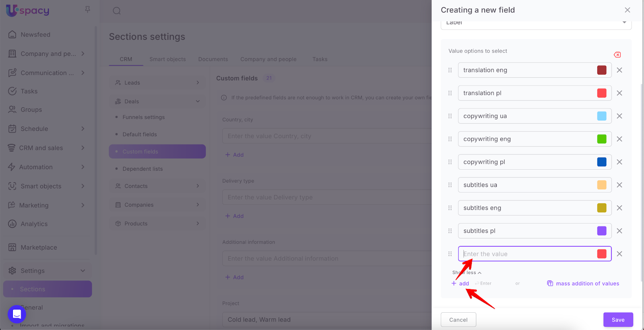Collapse options with Show less

click(466, 273)
